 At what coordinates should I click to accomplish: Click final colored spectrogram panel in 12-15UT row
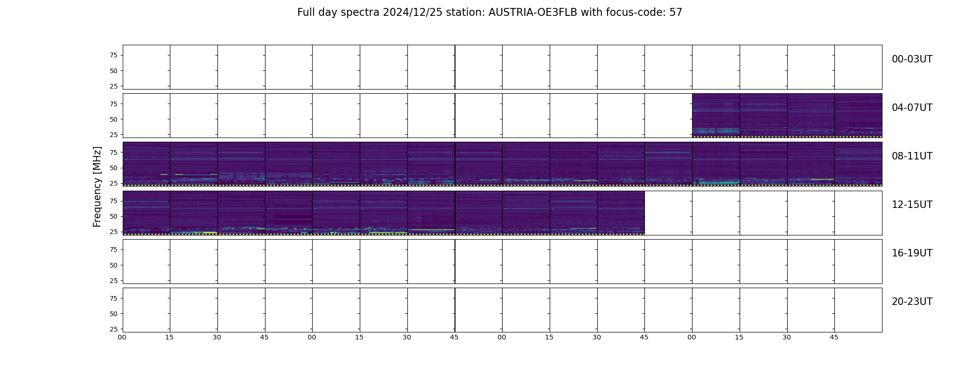coord(621,213)
